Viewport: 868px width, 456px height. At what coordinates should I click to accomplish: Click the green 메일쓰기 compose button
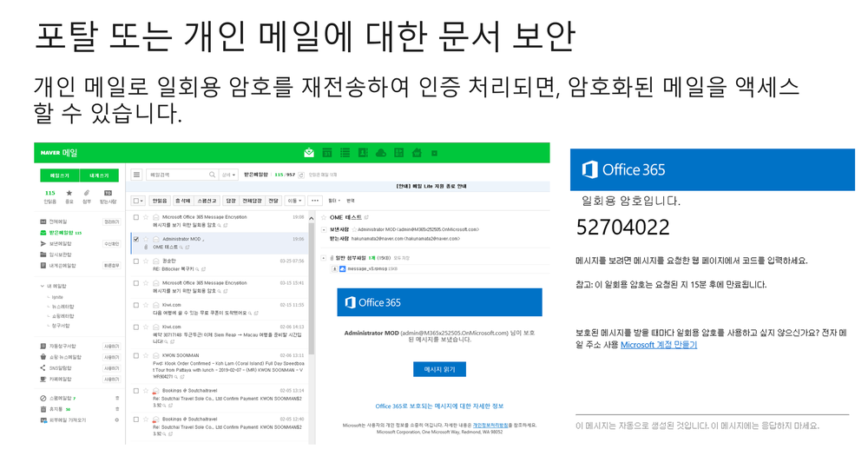pyautogui.click(x=59, y=175)
